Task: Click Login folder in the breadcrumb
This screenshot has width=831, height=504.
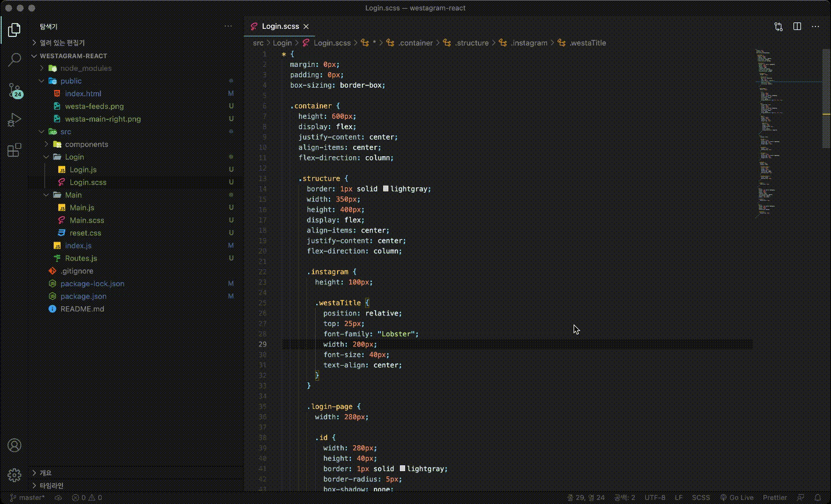Action: pyautogui.click(x=282, y=43)
